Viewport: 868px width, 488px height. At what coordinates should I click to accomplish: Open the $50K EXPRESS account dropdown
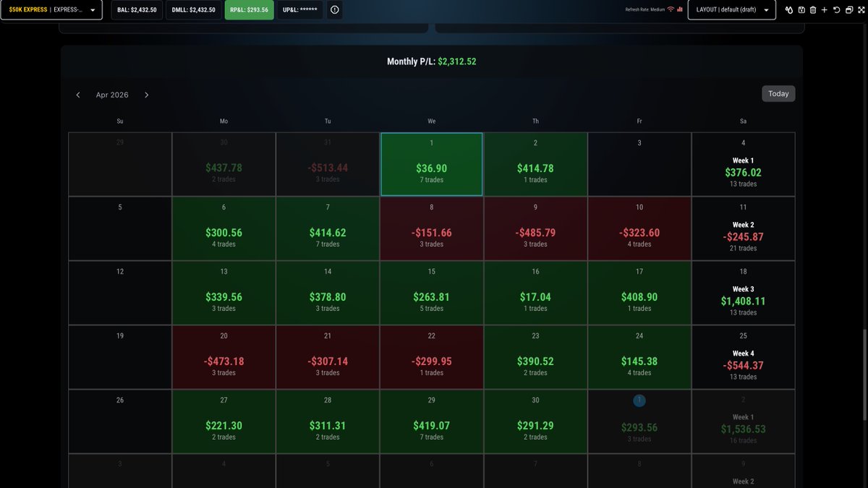[51, 10]
